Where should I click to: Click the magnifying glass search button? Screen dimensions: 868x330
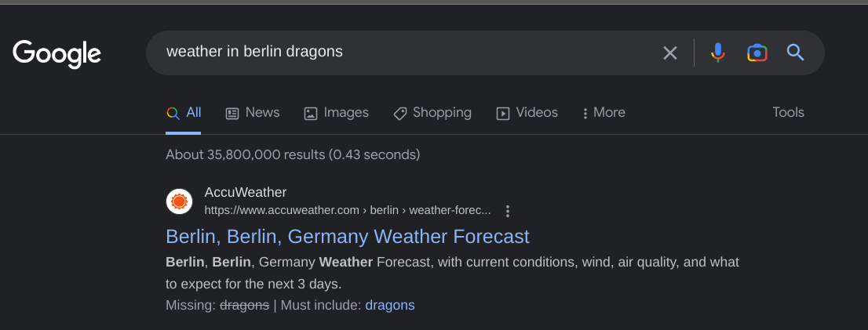(x=796, y=53)
